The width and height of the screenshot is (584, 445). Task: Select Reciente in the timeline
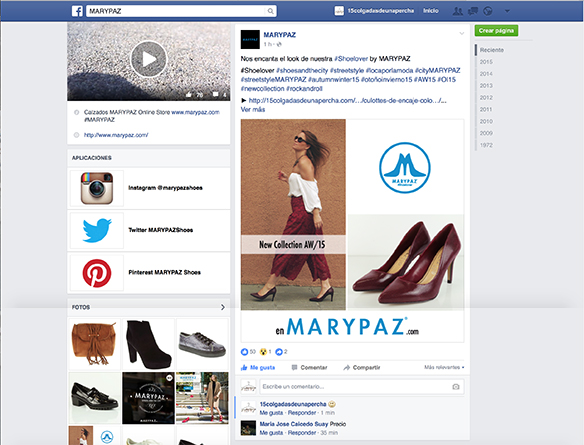(x=492, y=50)
